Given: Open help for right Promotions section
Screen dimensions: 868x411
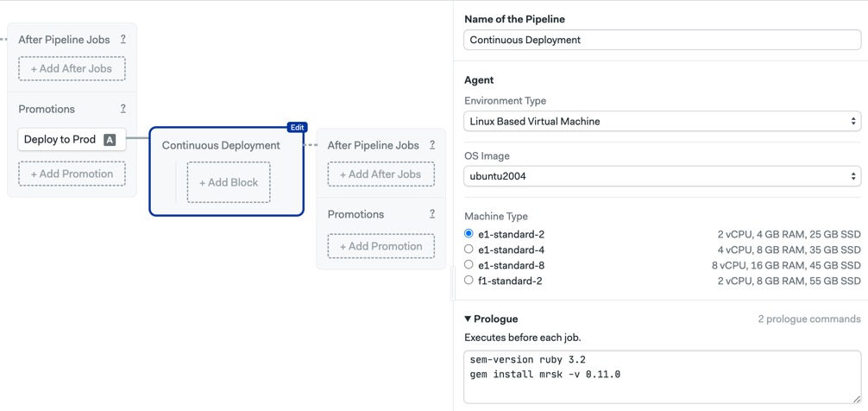Looking at the screenshot, I should tap(431, 214).
